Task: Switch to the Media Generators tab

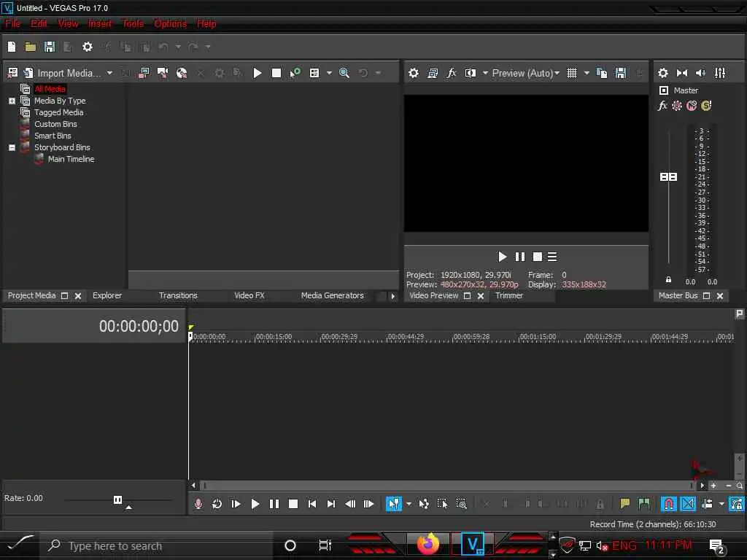Action: pyautogui.click(x=332, y=296)
